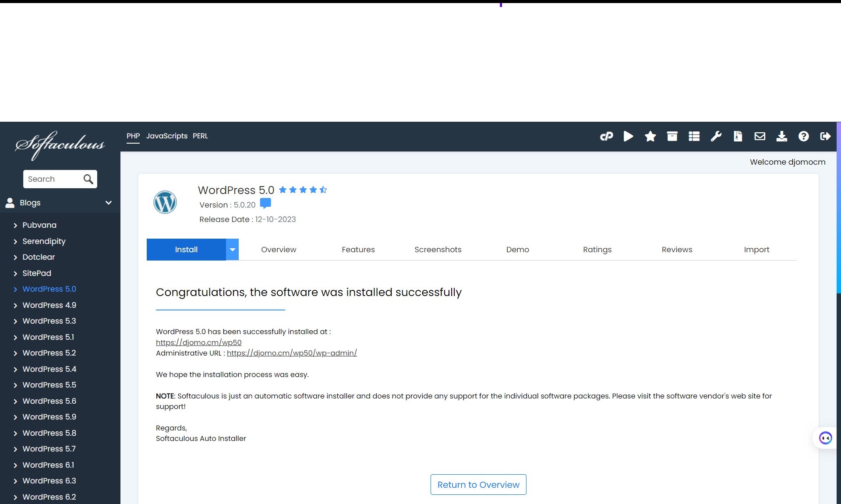Click the WordPress logo icon
This screenshot has height=504, width=841.
tap(165, 202)
